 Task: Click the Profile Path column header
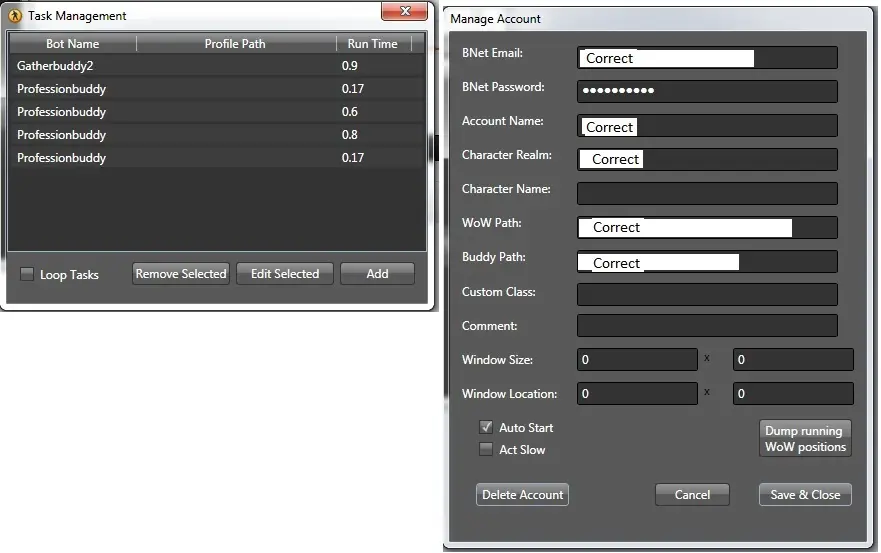235,44
